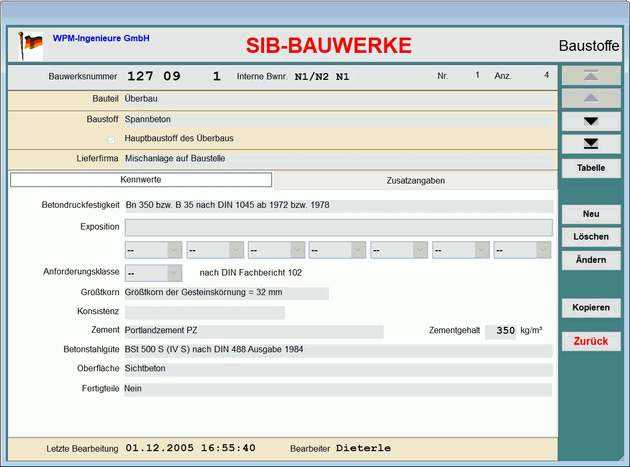Click Betonstahlgüte field BSt 500 S
Viewport: 630px width, 467px height.
339,350
